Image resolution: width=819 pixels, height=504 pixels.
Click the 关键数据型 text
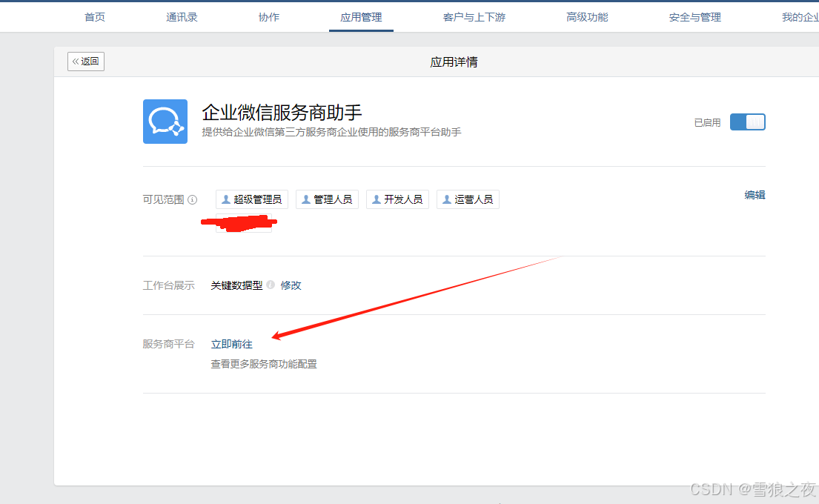[236, 285]
